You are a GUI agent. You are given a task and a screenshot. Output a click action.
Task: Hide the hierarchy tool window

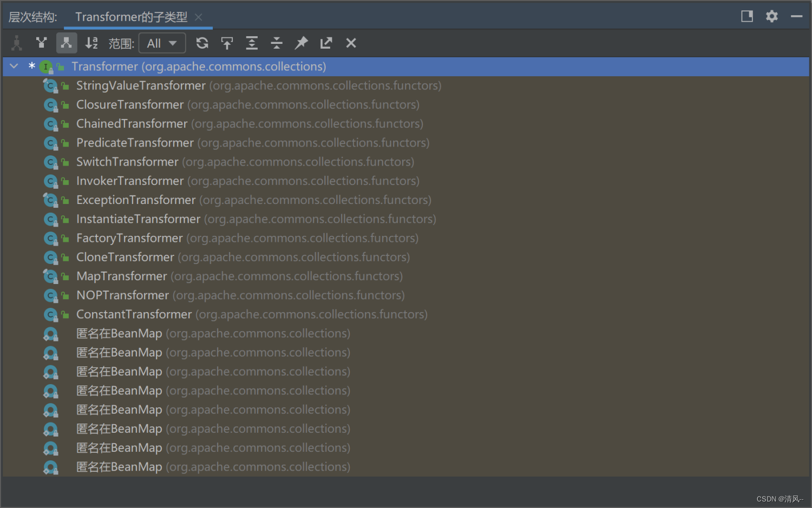796,16
